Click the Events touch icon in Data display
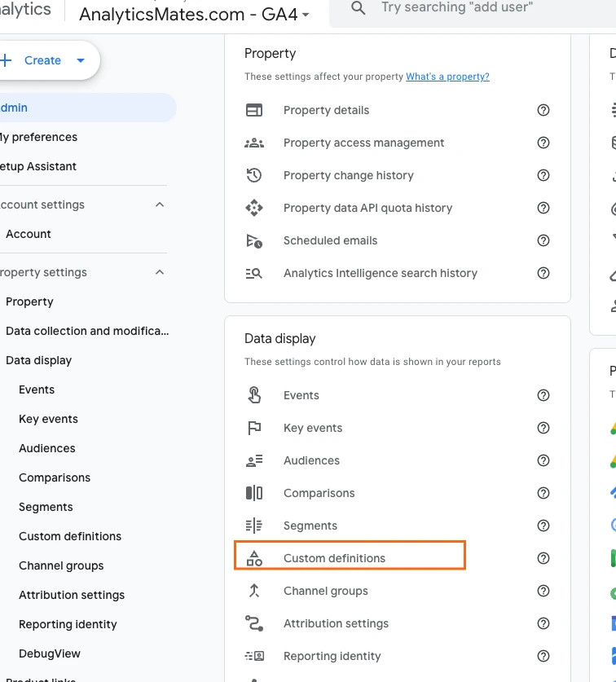This screenshot has height=682, width=616. point(254,395)
